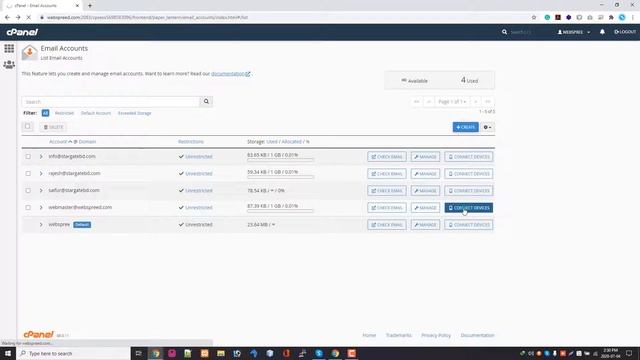Go to last page of accounts
The height and width of the screenshot is (360, 640).
488,102
